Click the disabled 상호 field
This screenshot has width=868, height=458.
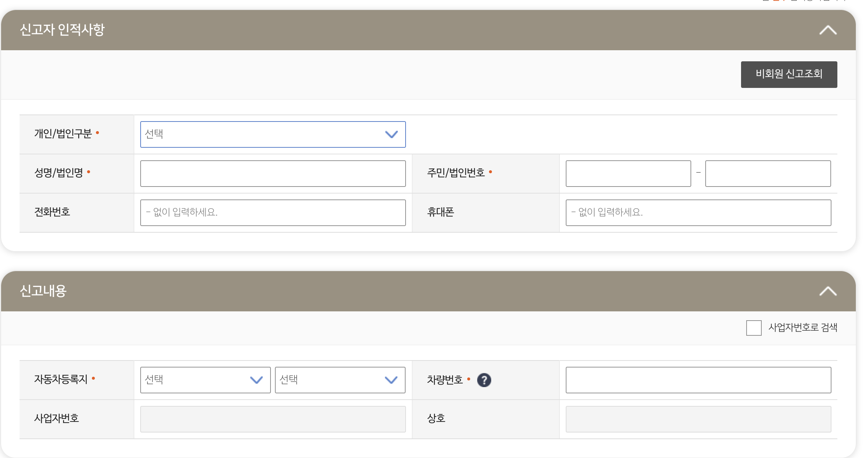click(x=698, y=419)
